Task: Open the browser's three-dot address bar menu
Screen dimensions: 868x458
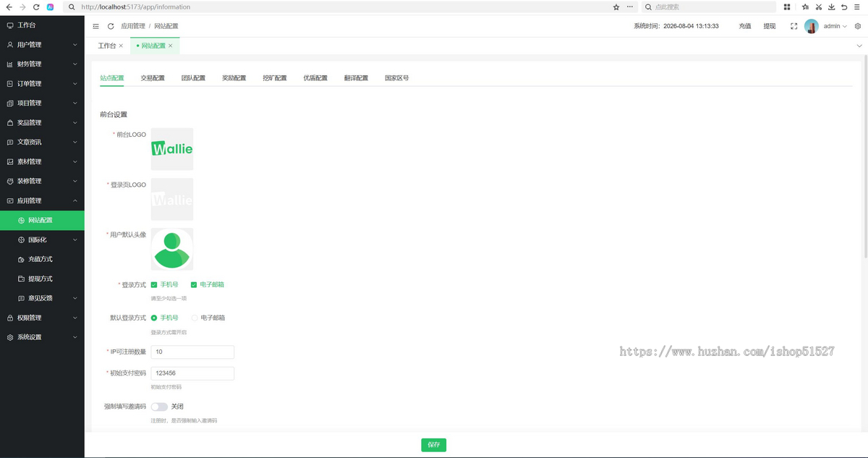Action: point(630,7)
